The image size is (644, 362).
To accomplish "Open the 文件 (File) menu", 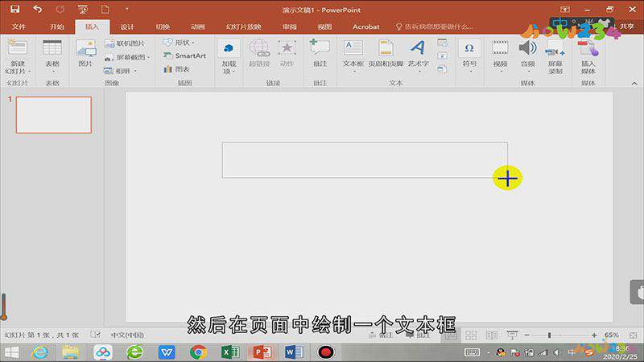I will point(19,27).
